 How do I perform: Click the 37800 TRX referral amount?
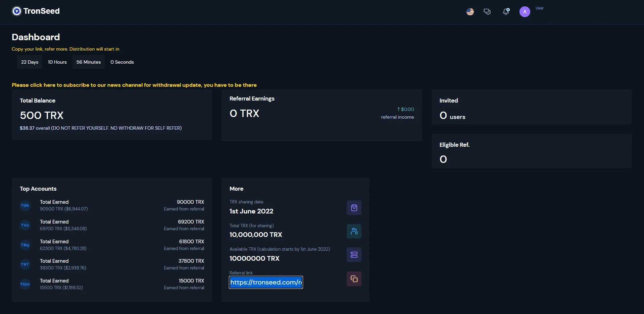click(x=191, y=261)
